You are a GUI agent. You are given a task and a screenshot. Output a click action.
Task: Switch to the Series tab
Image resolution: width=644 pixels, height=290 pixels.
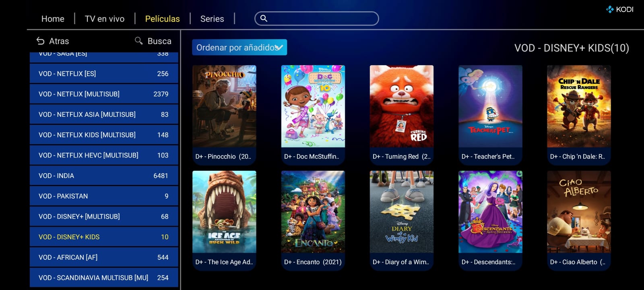pyautogui.click(x=212, y=19)
